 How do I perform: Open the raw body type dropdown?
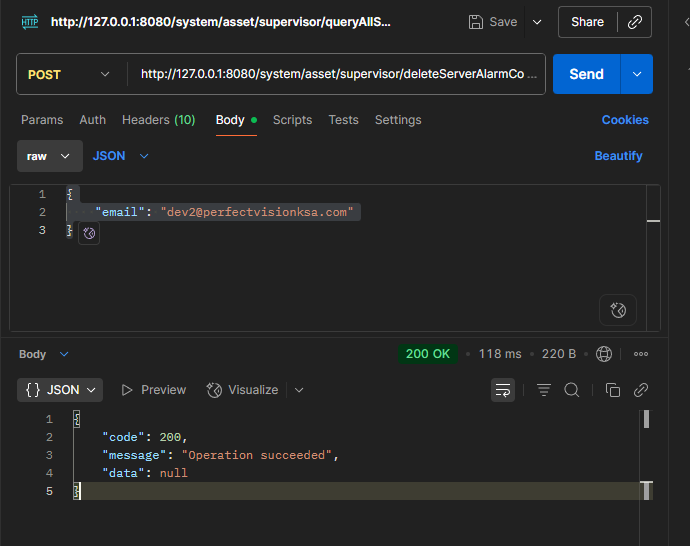click(49, 156)
